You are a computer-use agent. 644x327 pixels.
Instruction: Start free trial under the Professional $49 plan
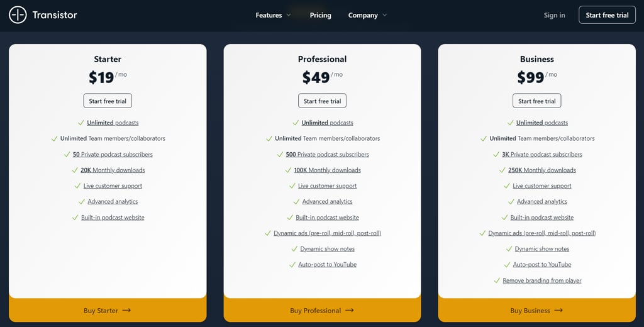[323, 101]
